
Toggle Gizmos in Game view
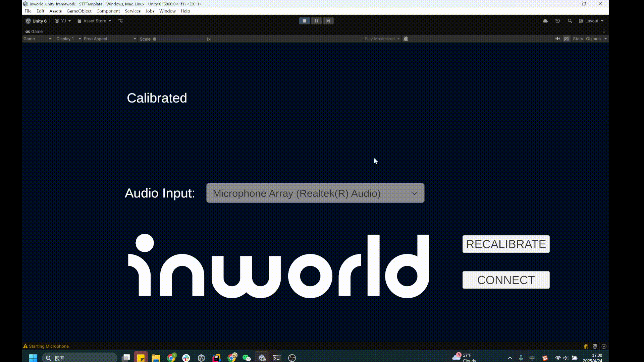(x=593, y=39)
